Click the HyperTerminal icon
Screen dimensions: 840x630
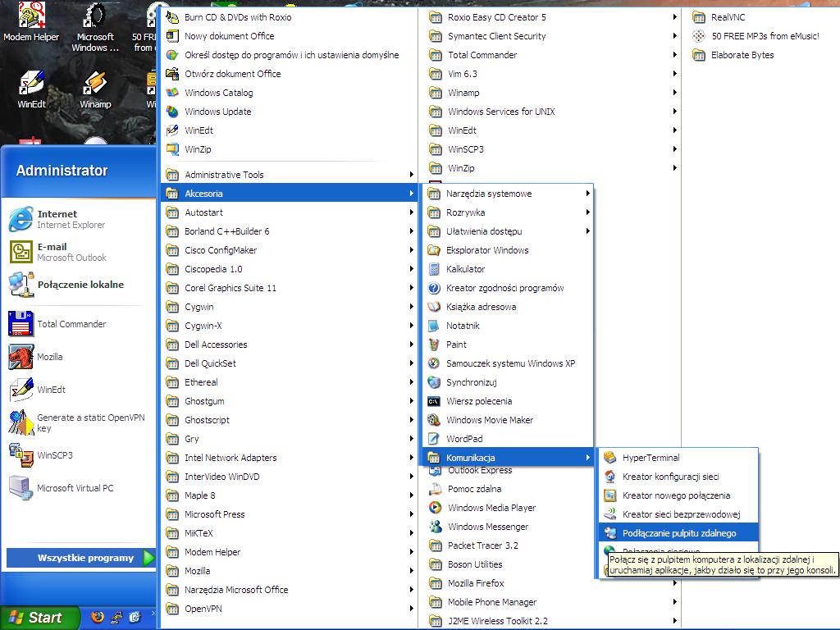[x=609, y=458]
